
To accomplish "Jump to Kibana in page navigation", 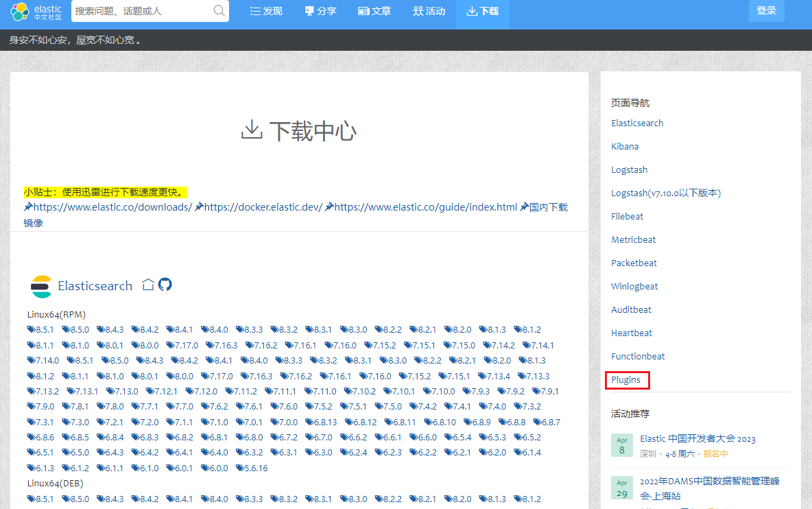I will point(625,147).
